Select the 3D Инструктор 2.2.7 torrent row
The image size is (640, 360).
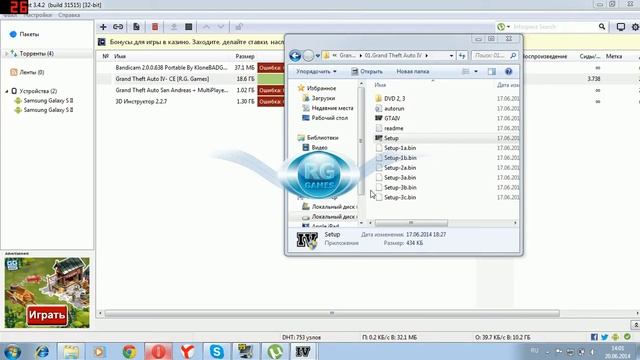coord(141,101)
